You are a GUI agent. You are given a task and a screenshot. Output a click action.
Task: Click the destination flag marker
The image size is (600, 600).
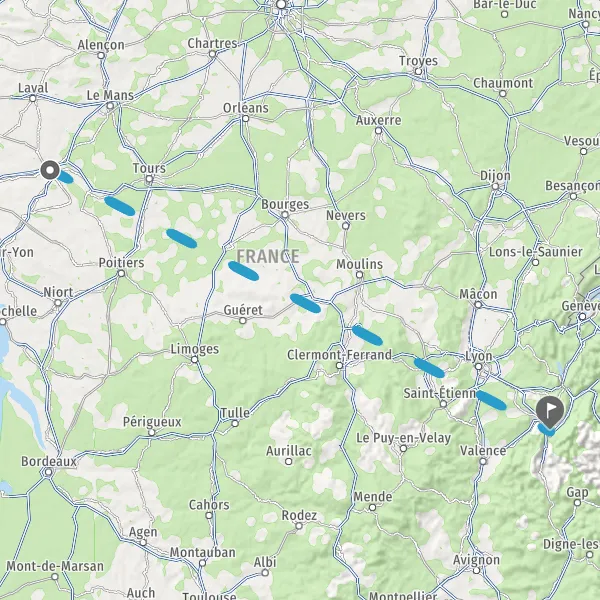tap(549, 412)
